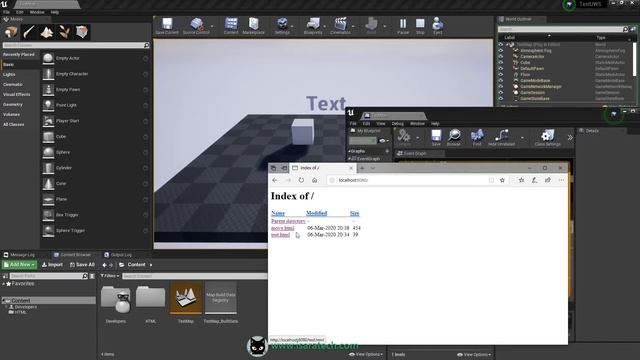Open the Cinematics dropdown arrow

[x=353, y=26]
